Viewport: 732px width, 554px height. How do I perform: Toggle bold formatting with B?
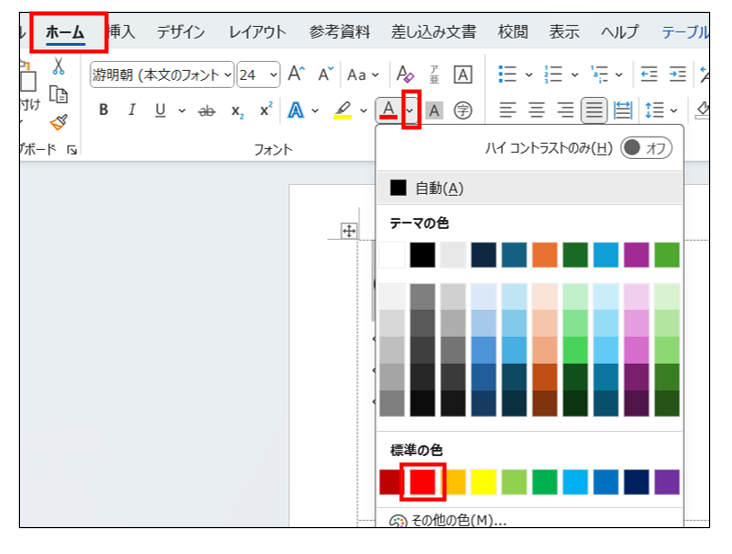pyautogui.click(x=104, y=110)
